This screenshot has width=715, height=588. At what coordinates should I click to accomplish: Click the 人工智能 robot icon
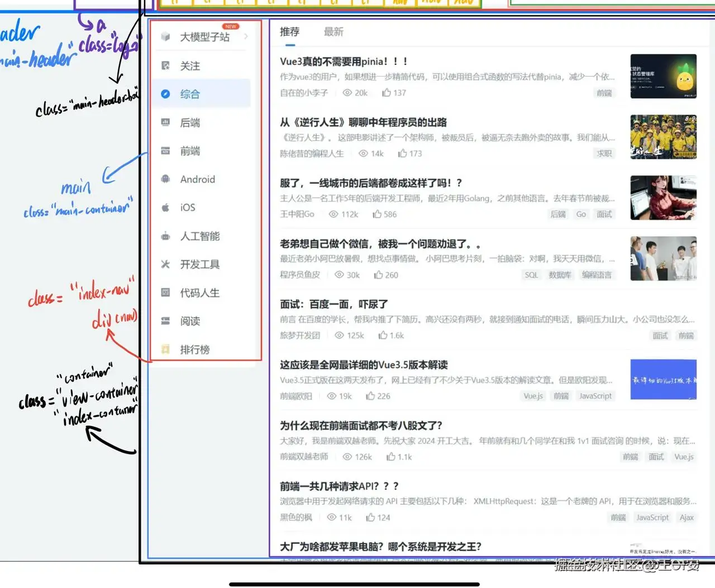click(x=165, y=236)
